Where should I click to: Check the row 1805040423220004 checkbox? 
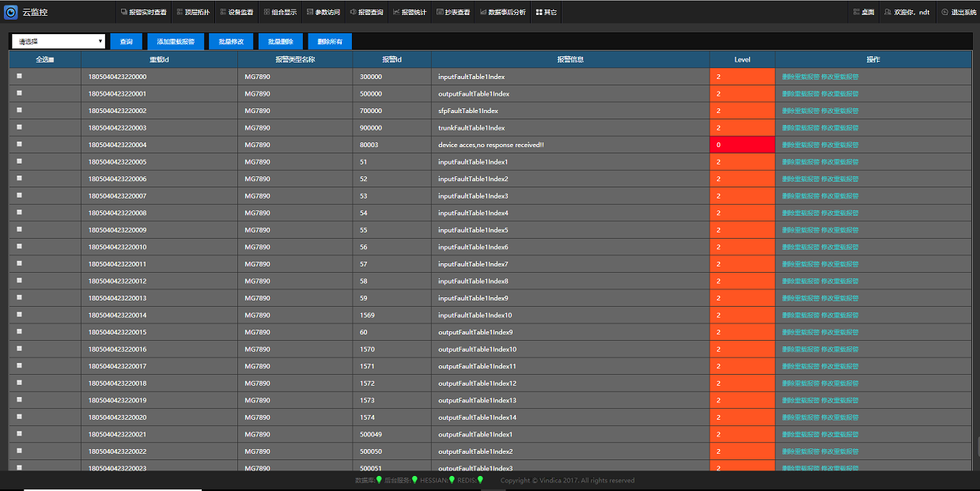point(19,144)
